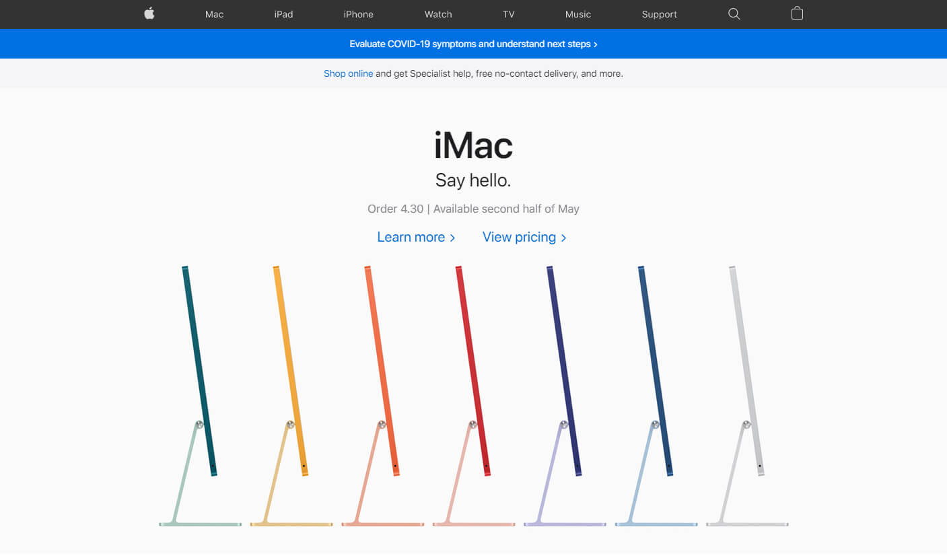Open the iPad menu
This screenshot has width=947, height=560.
(283, 14)
